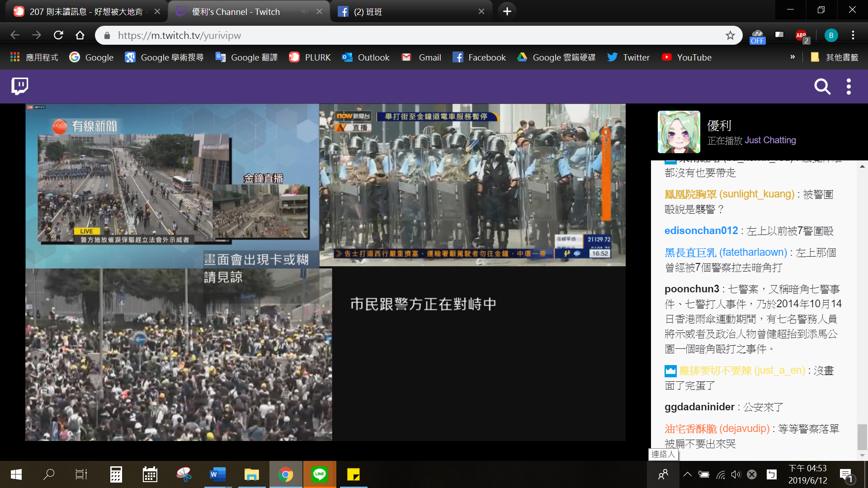Click chat user 油宅香酥脆 (dejavudip)
This screenshot has width=868, height=488.
click(717, 428)
